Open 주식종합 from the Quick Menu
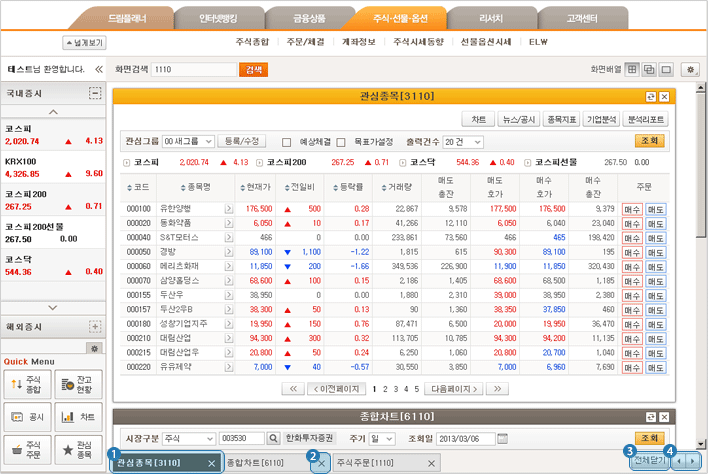 pos(28,384)
